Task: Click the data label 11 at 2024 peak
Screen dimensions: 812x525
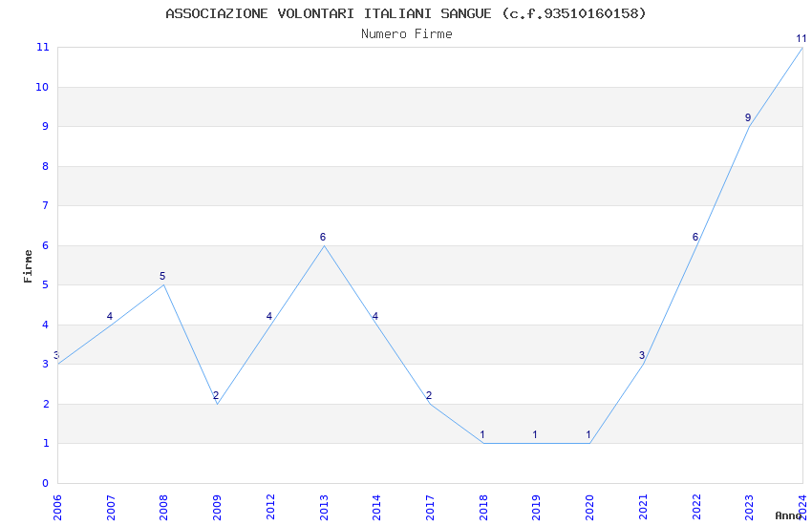Action: point(801,38)
